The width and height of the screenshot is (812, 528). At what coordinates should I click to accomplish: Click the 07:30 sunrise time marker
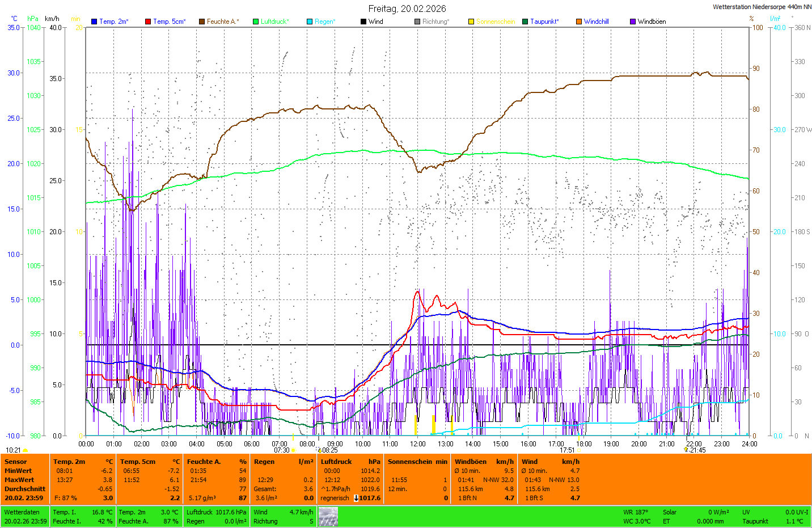(282, 450)
